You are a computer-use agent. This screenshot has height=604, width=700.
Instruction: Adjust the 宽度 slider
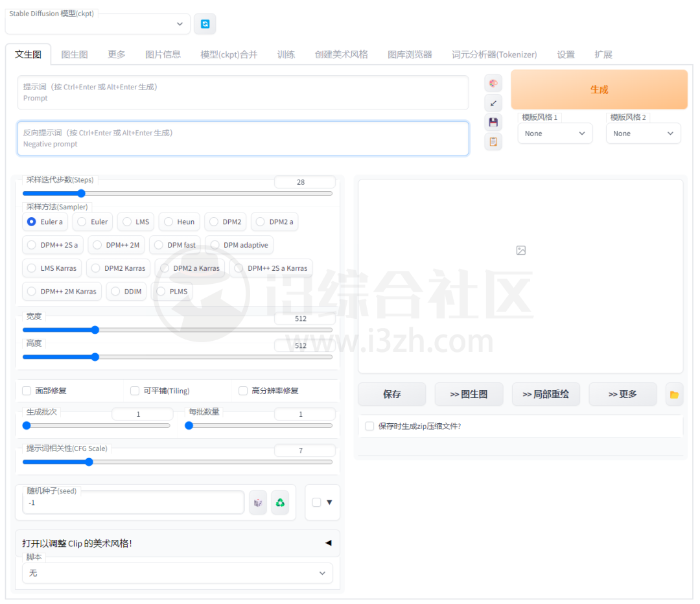click(178, 331)
